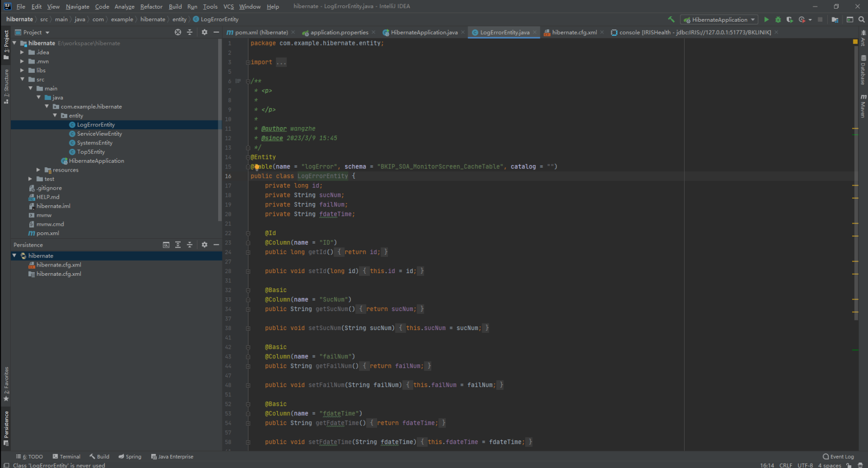868x468 pixels.
Task: Toggle the Database tool window
Action: click(863, 70)
